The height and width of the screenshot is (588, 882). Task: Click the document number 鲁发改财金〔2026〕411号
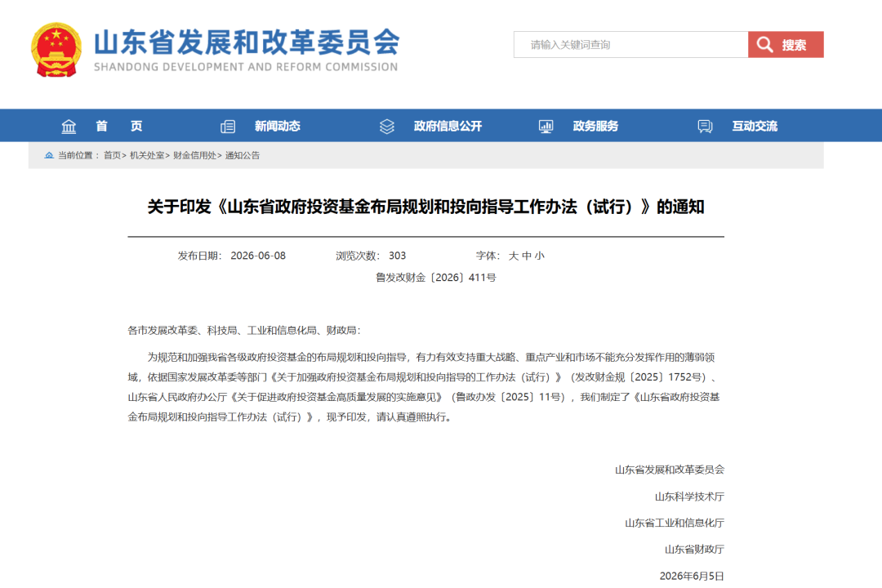[436, 278]
